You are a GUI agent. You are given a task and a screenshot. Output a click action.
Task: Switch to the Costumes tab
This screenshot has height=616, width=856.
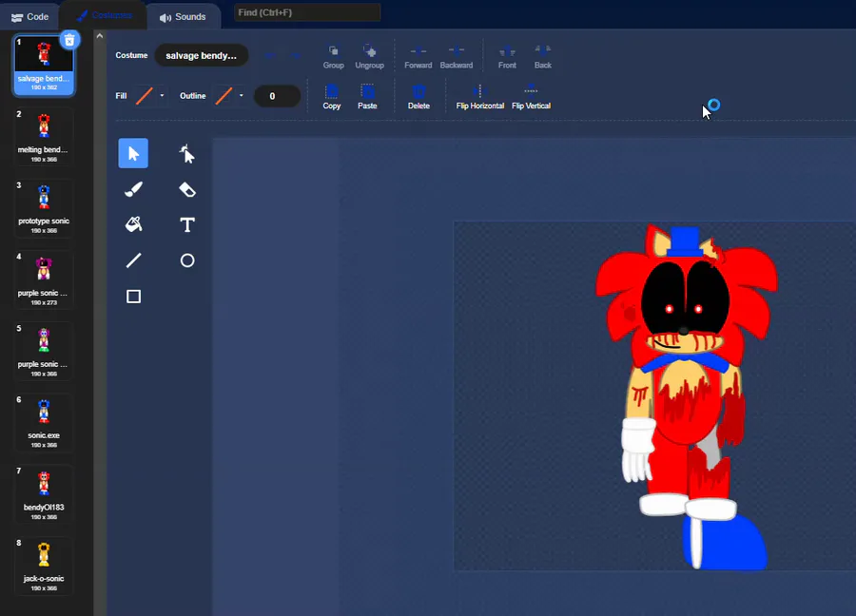104,16
